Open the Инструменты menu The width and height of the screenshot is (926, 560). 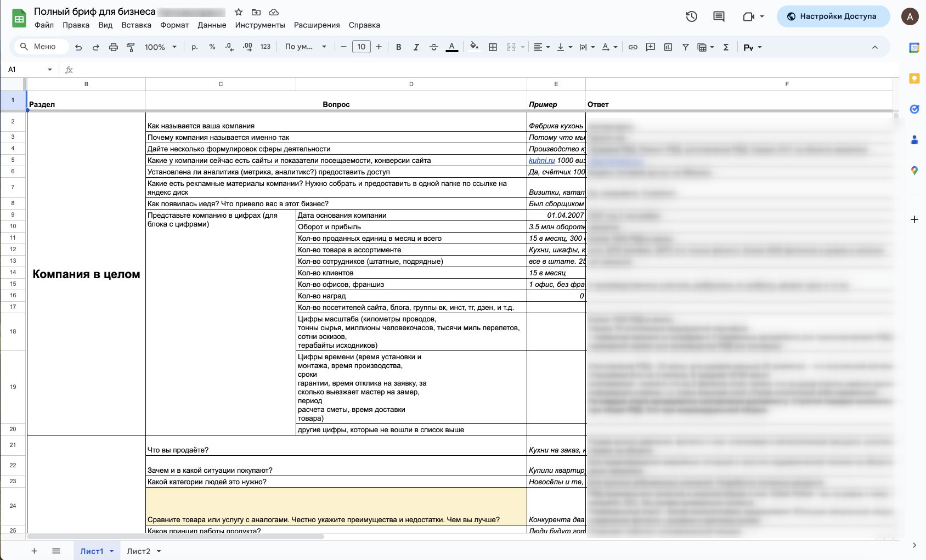click(x=260, y=25)
